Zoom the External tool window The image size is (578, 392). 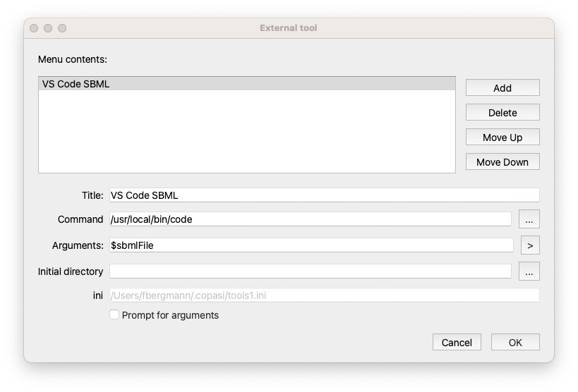point(62,28)
